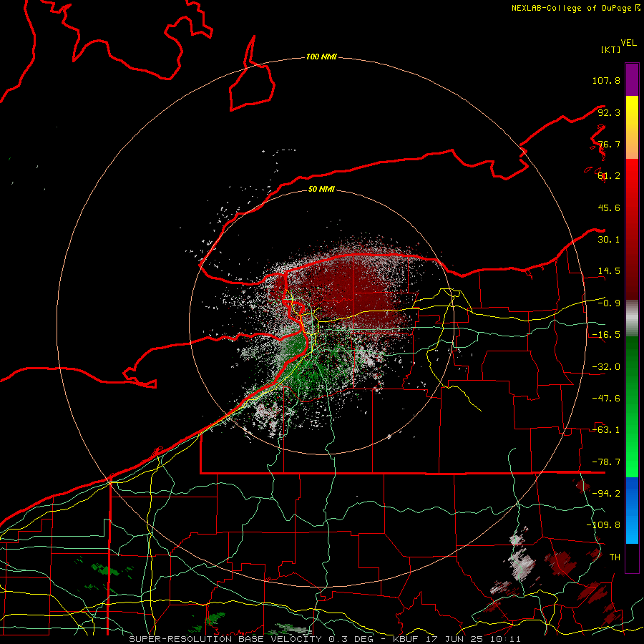The width and height of the screenshot is (644, 644).
Task: Click the gray segment of velocity color bar
Action: click(632, 318)
